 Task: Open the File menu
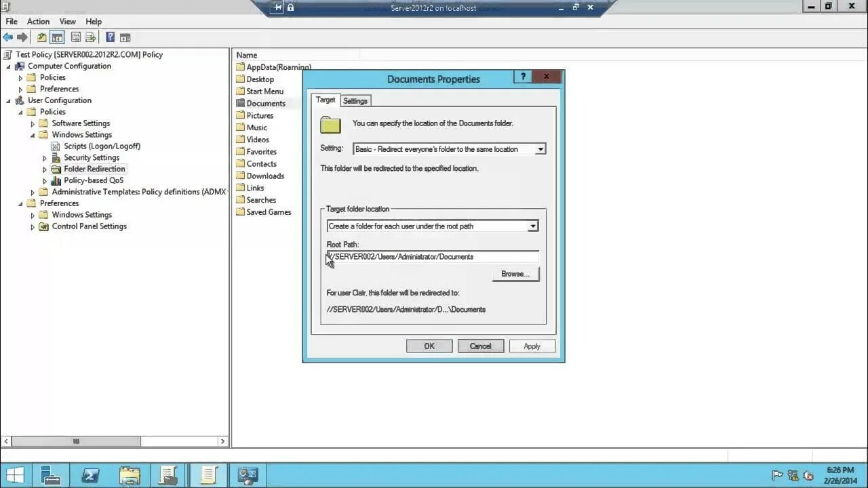pyautogui.click(x=12, y=22)
